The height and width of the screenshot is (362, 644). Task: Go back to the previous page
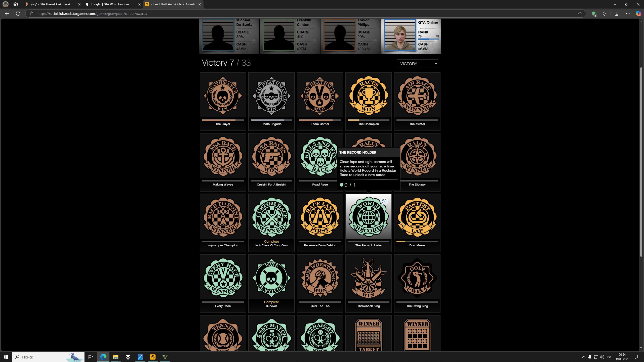(x=7, y=14)
